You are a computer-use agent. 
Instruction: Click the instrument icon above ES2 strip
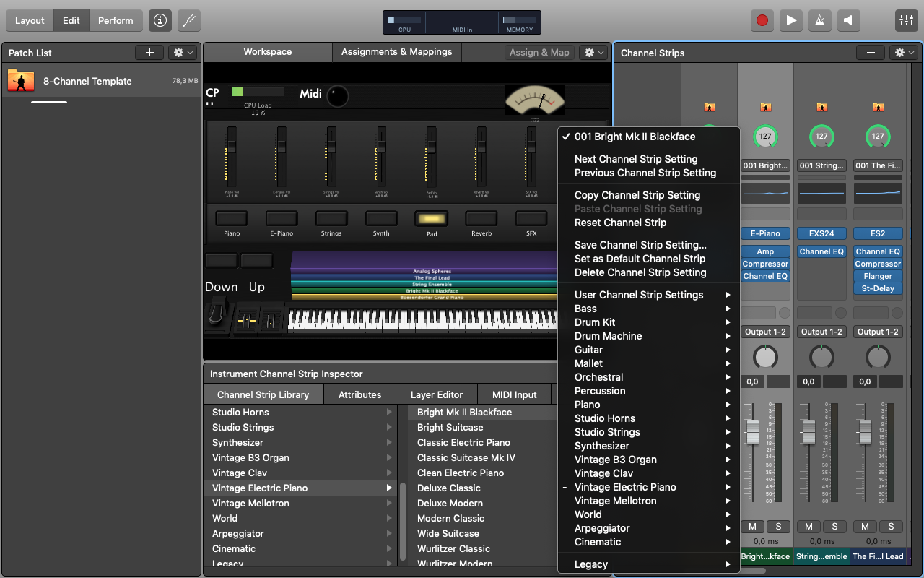(x=878, y=107)
